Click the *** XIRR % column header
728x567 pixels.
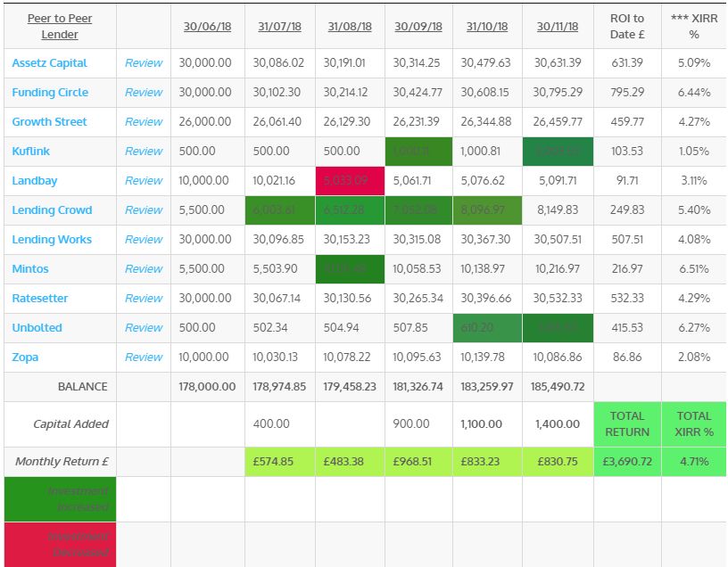click(x=694, y=27)
